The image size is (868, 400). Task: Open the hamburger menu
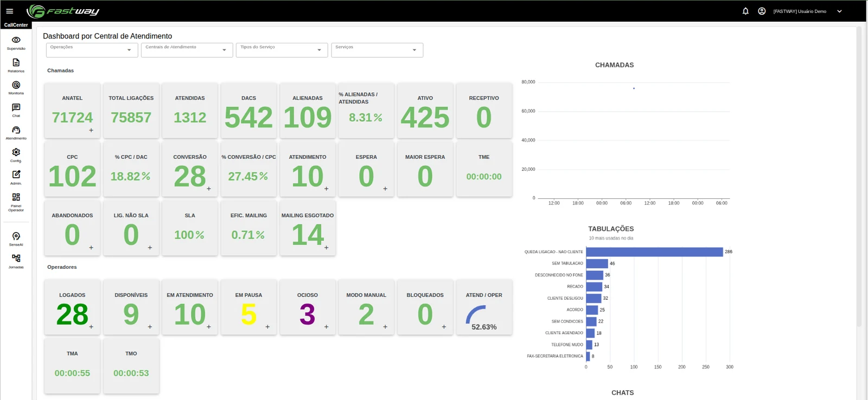[9, 11]
